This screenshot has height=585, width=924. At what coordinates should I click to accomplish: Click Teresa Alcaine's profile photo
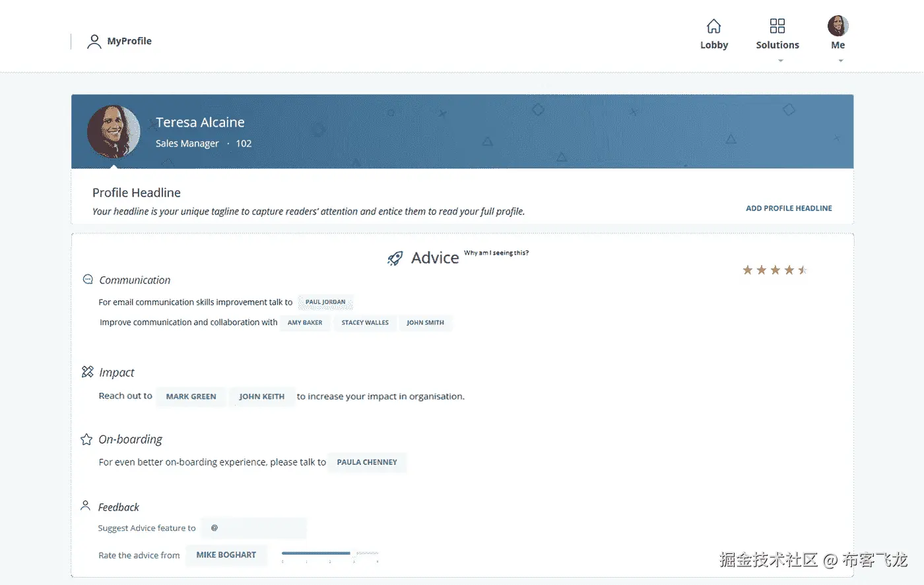(x=114, y=132)
